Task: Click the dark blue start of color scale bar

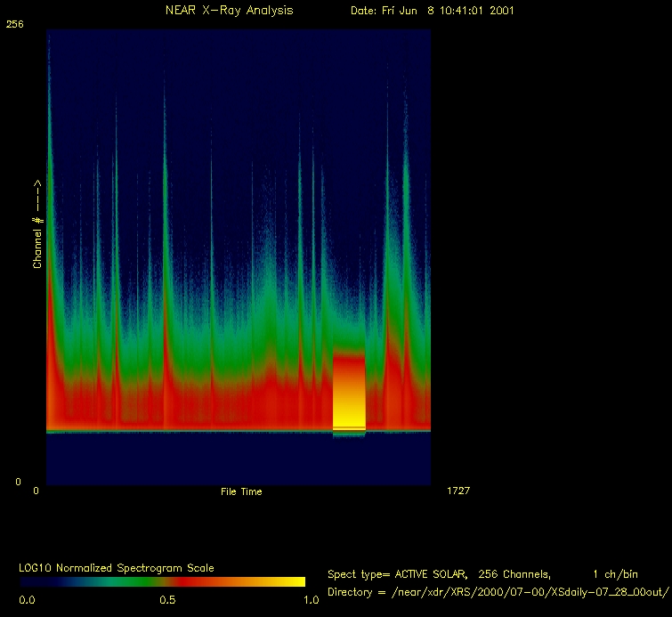Action: point(36,581)
